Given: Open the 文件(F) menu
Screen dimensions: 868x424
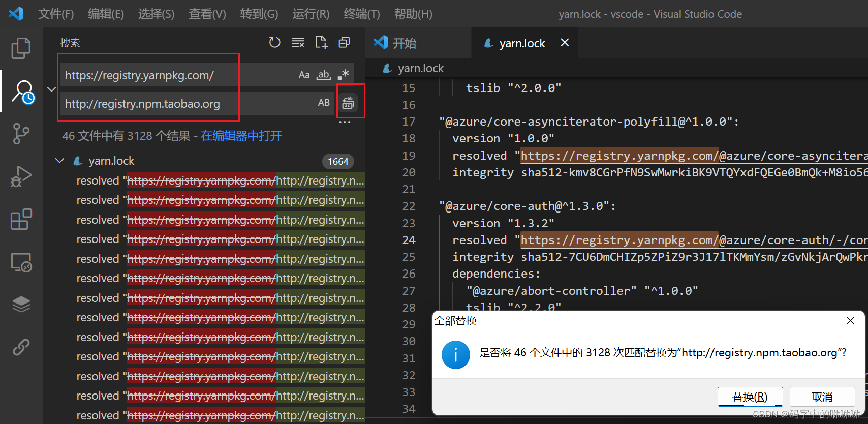Looking at the screenshot, I should click(x=56, y=14).
